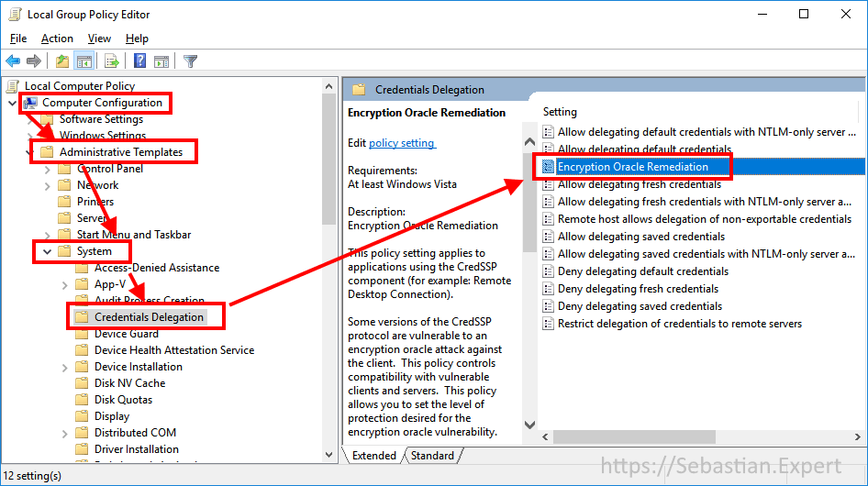Click policy icon beside Allow delegating saved credentials
This screenshot has width=868, height=486.
548,237
